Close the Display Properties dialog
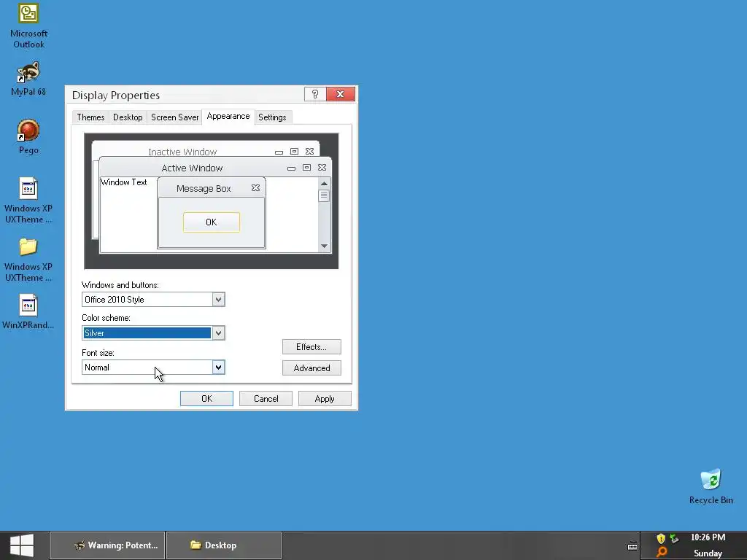The image size is (747, 560). pos(341,94)
